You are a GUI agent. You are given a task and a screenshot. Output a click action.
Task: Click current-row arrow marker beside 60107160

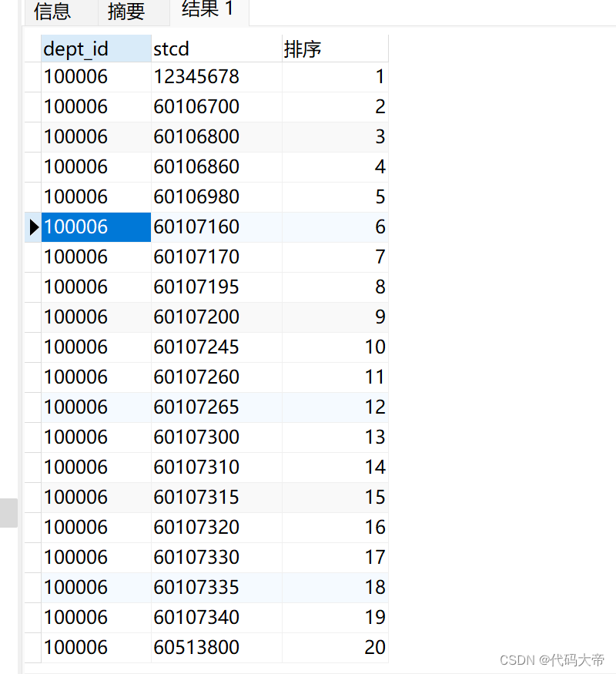click(34, 227)
